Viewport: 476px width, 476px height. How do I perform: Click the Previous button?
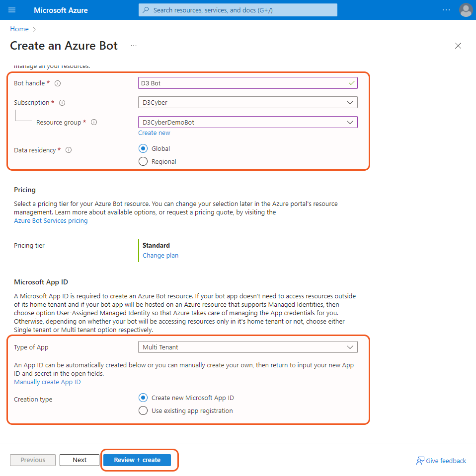click(33, 460)
